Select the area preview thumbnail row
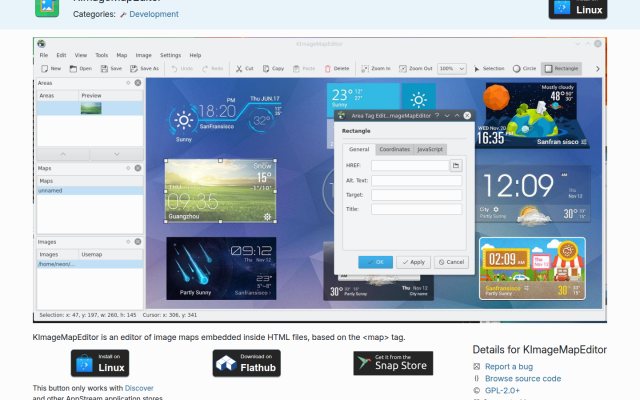The width and height of the screenshot is (640, 400). (90, 108)
